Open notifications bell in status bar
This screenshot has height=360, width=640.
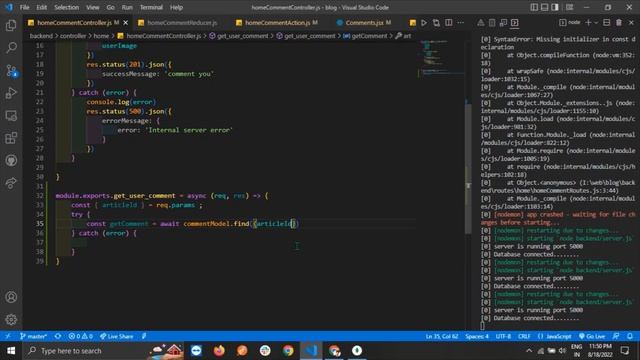pyautogui.click(x=630, y=336)
